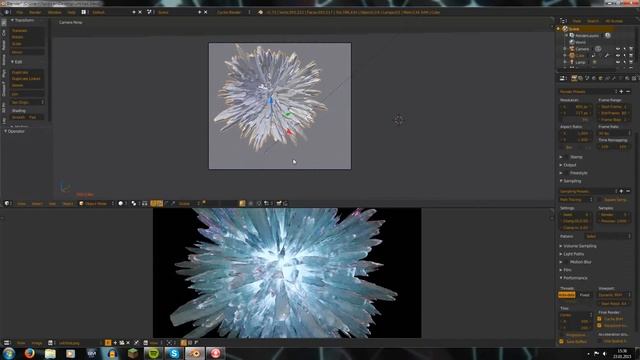Click the Translate button

[x=27, y=31]
